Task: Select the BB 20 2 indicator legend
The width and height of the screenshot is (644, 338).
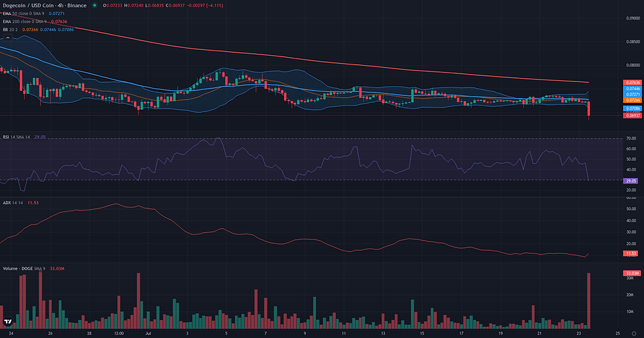Action: 11,30
